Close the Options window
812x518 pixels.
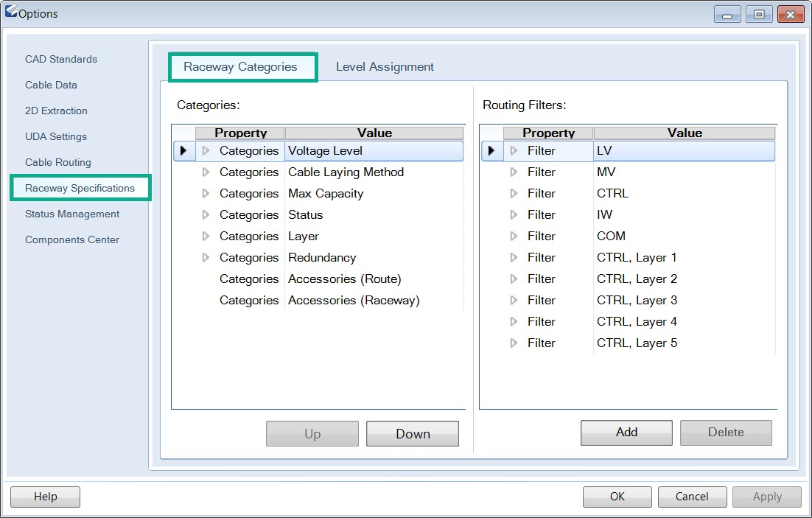pos(791,15)
